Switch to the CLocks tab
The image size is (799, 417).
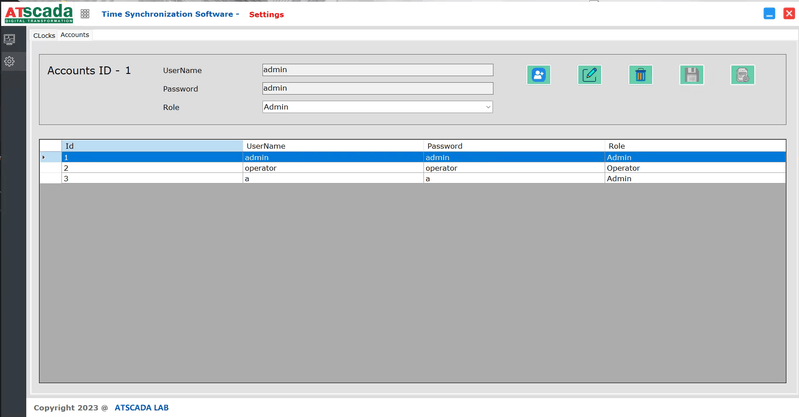(44, 35)
